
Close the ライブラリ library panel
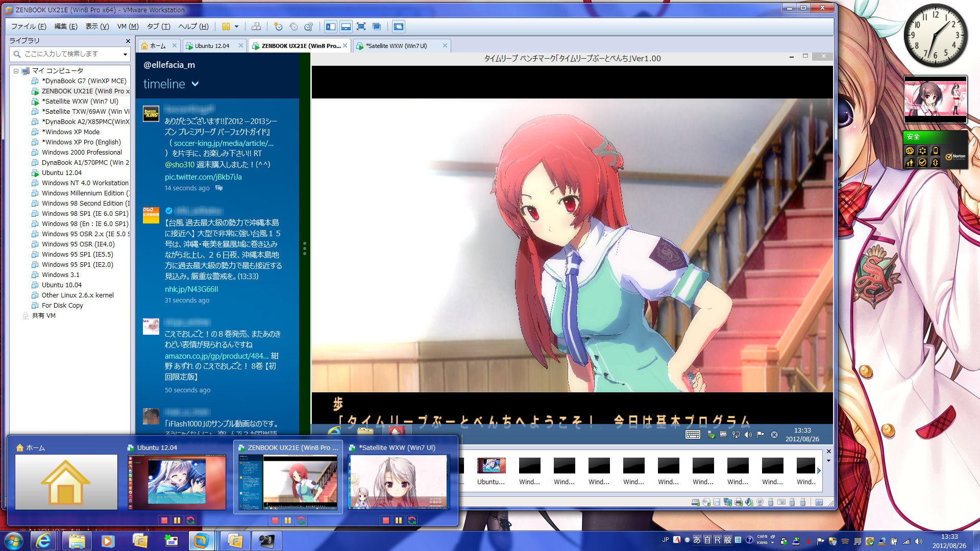(128, 41)
